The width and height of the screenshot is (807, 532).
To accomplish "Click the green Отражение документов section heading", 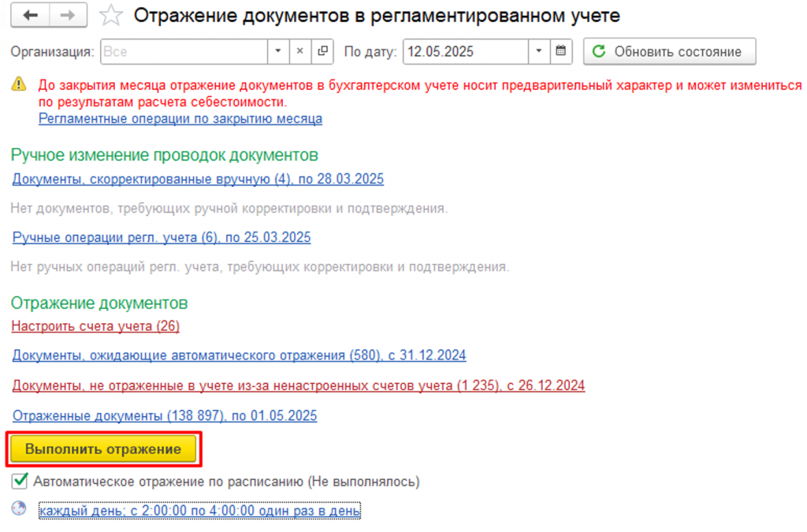I will [x=99, y=303].
